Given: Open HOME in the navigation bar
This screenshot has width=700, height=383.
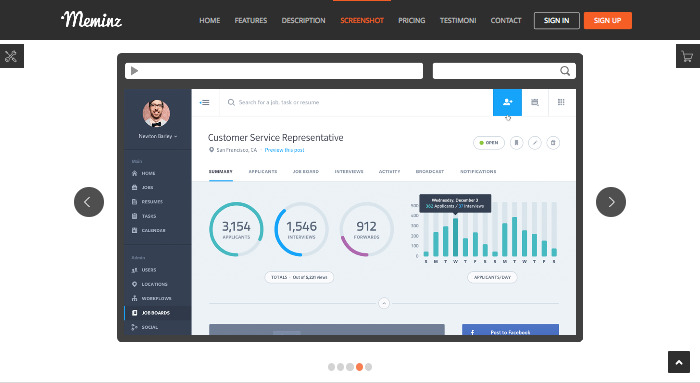Looking at the screenshot, I should pos(210,21).
